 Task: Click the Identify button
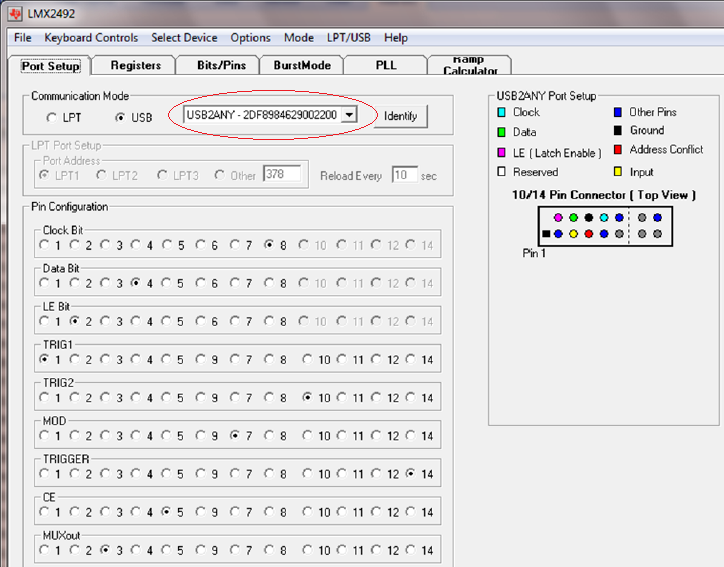[400, 116]
